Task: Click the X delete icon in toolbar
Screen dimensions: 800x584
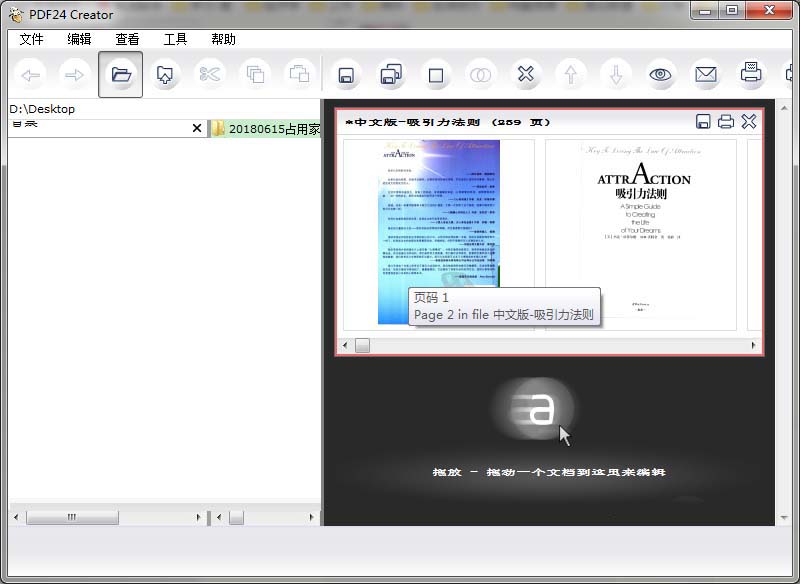Action: pos(525,75)
